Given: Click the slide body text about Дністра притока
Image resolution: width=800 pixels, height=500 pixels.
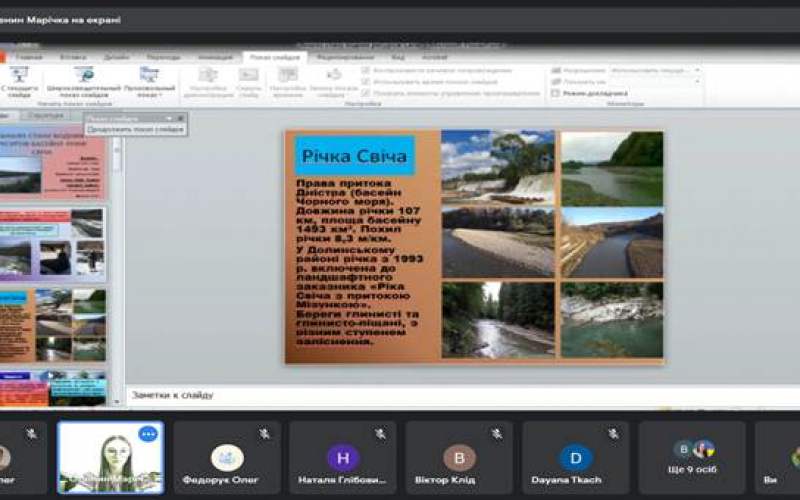Looking at the screenshot, I should [x=359, y=261].
